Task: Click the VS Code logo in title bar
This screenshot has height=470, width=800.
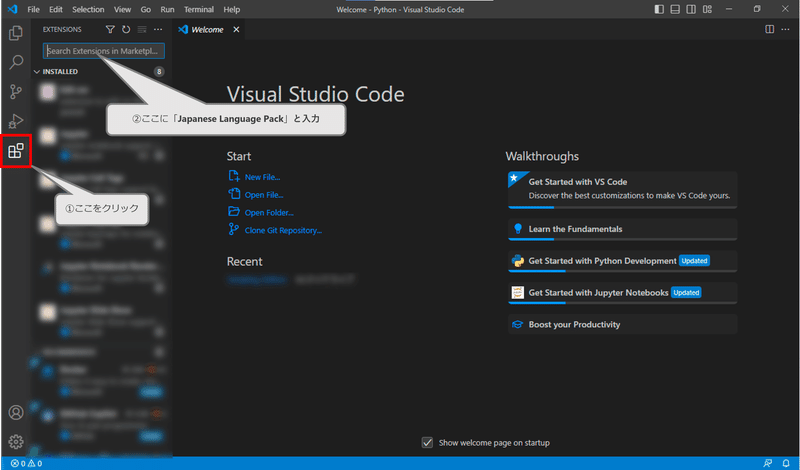Action: [12, 9]
